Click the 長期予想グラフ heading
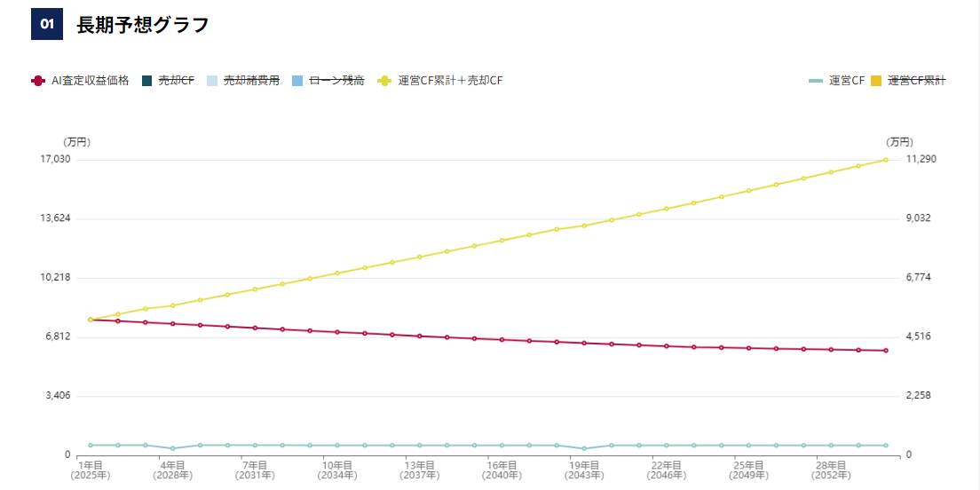Image resolution: width=980 pixels, height=490 pixels. (143, 25)
